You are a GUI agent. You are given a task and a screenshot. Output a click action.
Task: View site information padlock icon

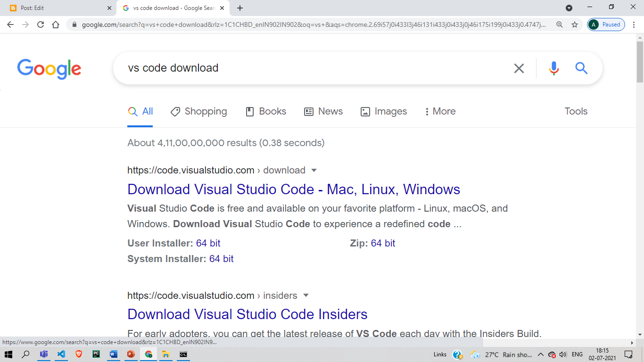point(74,25)
